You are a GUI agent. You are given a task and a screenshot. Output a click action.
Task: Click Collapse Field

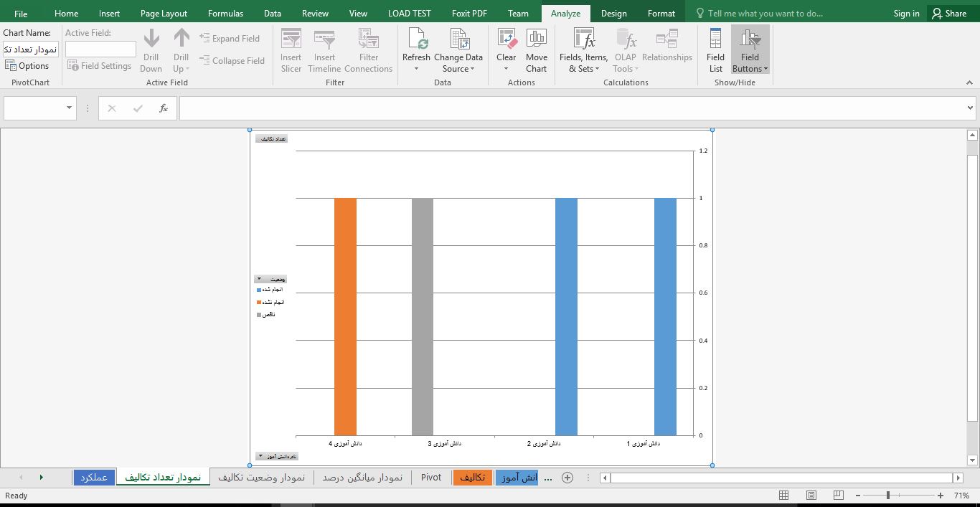[x=232, y=60]
